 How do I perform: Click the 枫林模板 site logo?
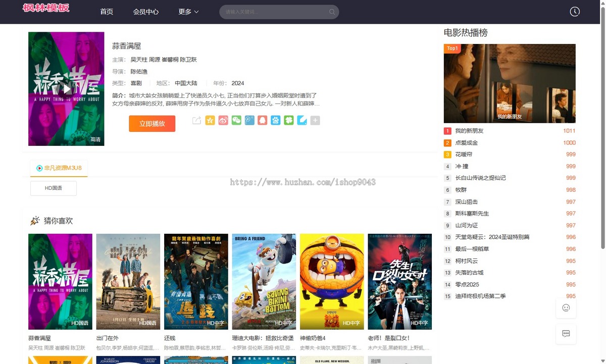coord(46,8)
